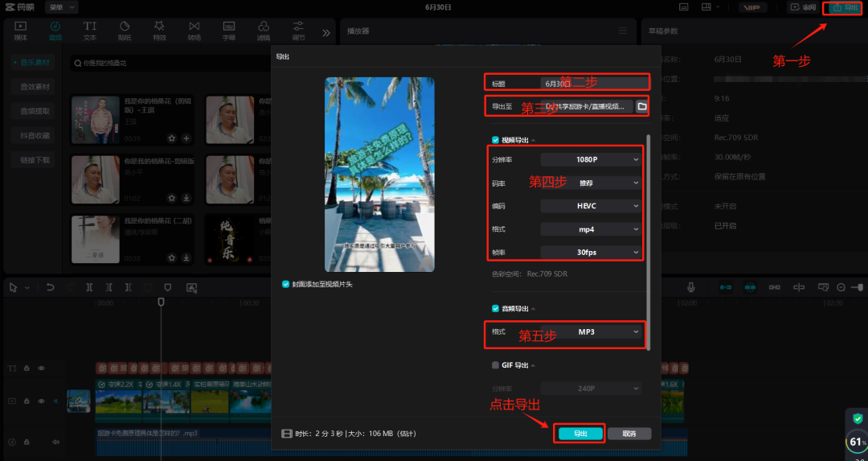
Task: Favorite the 我是你的格桑花 (二胡) song with the star
Action: coord(172,257)
